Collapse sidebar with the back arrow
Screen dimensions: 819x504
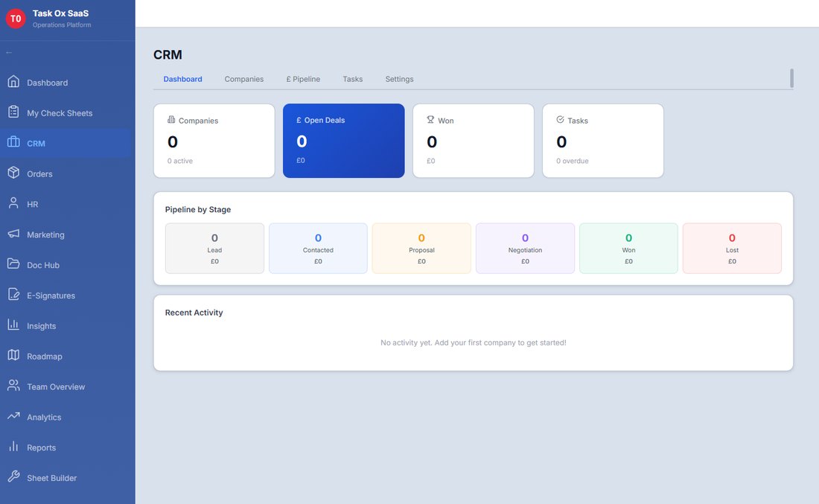click(9, 53)
